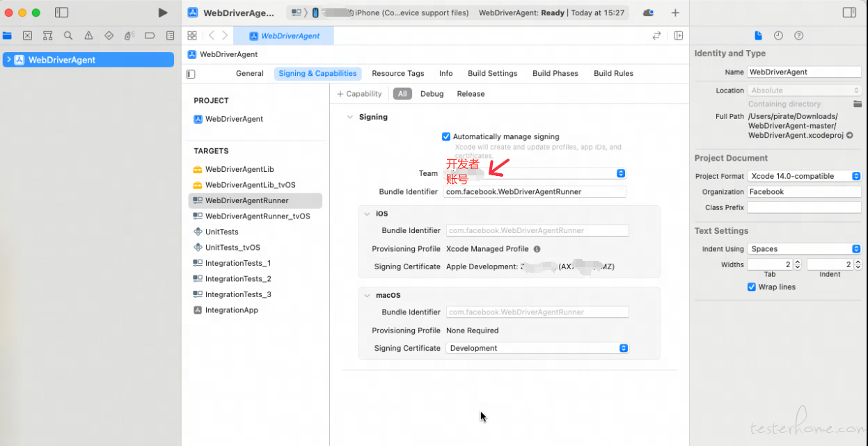Viewport: 868px width, 446px height.
Task: Select the WebDriverAgent editor tab
Action: click(x=283, y=35)
